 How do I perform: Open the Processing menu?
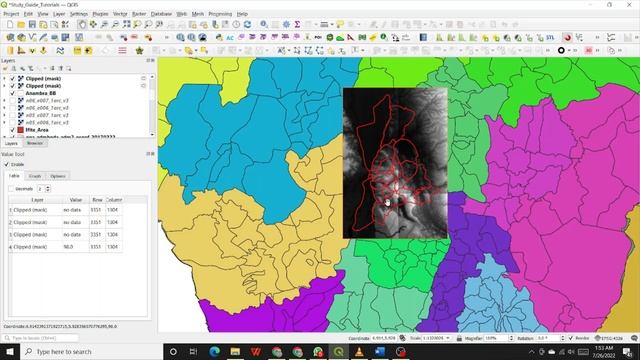[220, 14]
